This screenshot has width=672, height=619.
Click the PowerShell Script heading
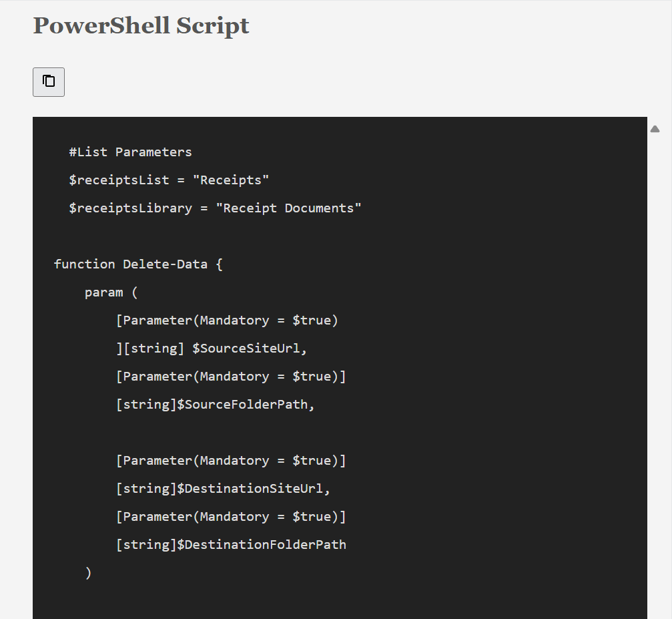point(141,25)
